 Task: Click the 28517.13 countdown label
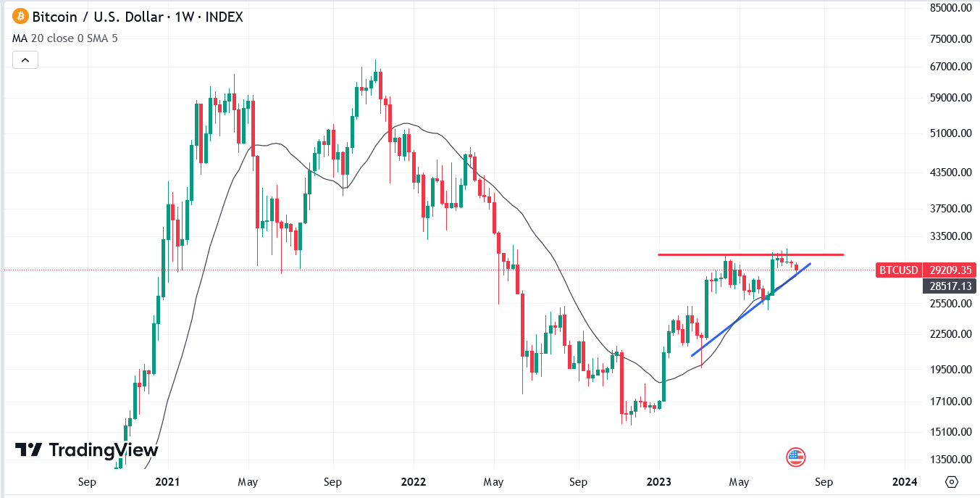coord(950,286)
